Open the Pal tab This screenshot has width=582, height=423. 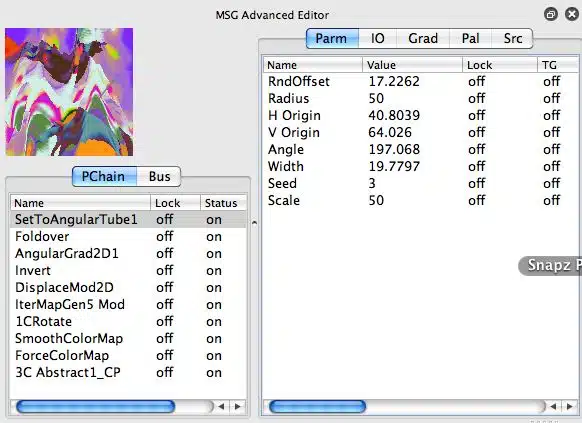click(x=471, y=39)
